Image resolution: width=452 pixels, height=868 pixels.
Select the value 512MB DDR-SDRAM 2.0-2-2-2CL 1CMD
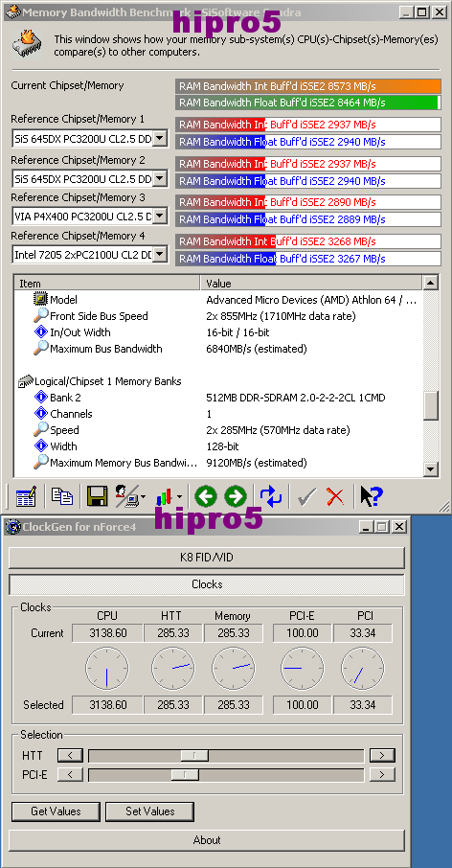pyautogui.click(x=296, y=398)
